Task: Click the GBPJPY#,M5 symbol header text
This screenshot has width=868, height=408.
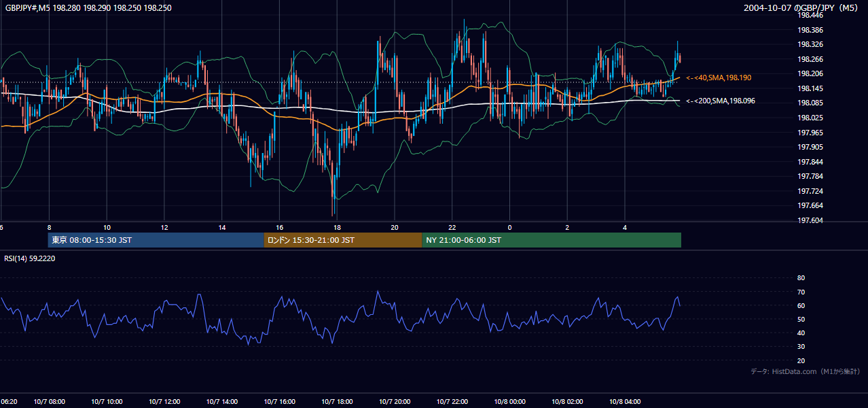Action: tap(88, 7)
